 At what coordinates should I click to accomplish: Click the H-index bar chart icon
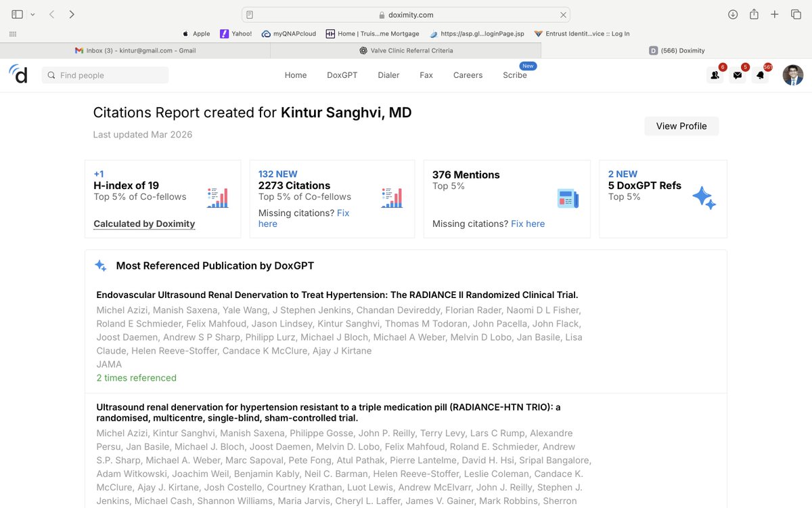tap(218, 197)
